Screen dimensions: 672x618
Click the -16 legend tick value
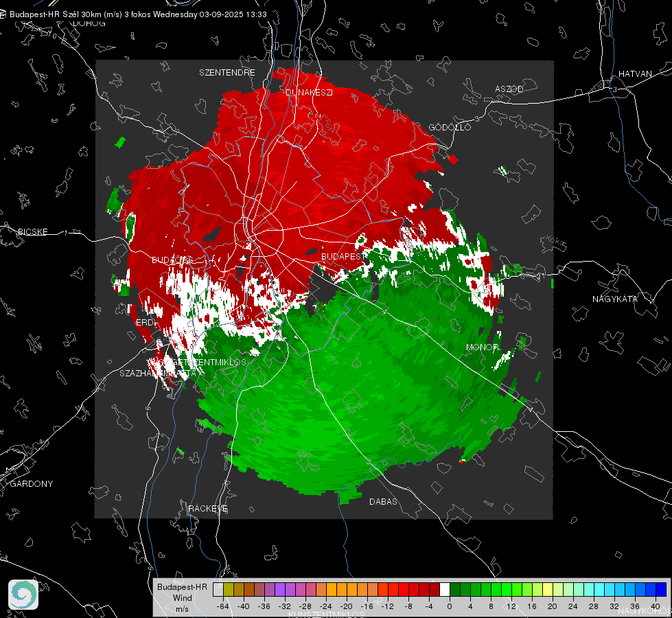367,606
